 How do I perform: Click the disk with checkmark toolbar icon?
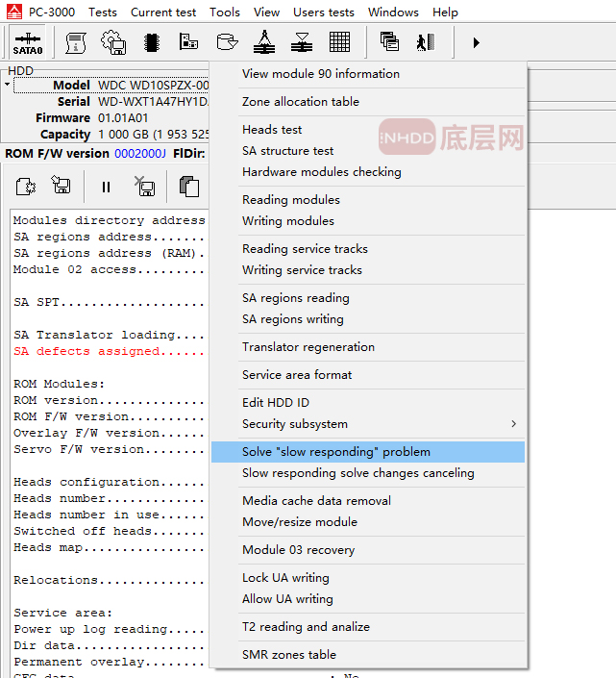(x=227, y=42)
